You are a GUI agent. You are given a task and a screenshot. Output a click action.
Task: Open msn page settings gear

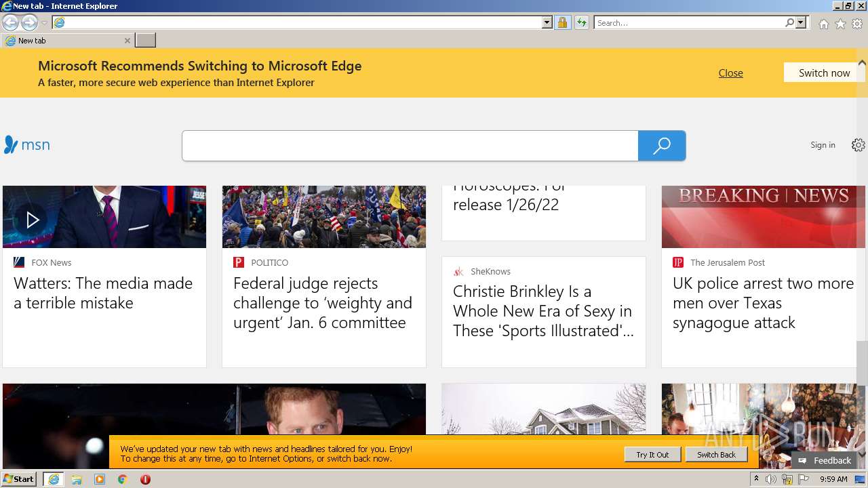[x=858, y=145]
